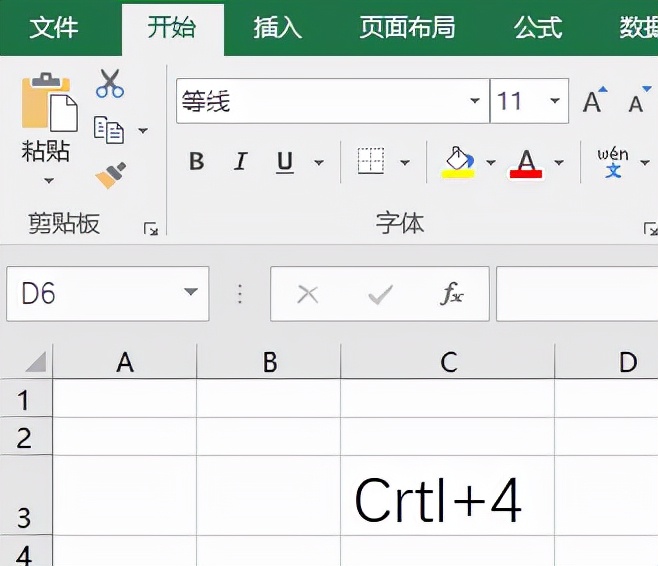658x566 pixels.
Task: Open the font size 11 dropdown
Action: coord(555,101)
